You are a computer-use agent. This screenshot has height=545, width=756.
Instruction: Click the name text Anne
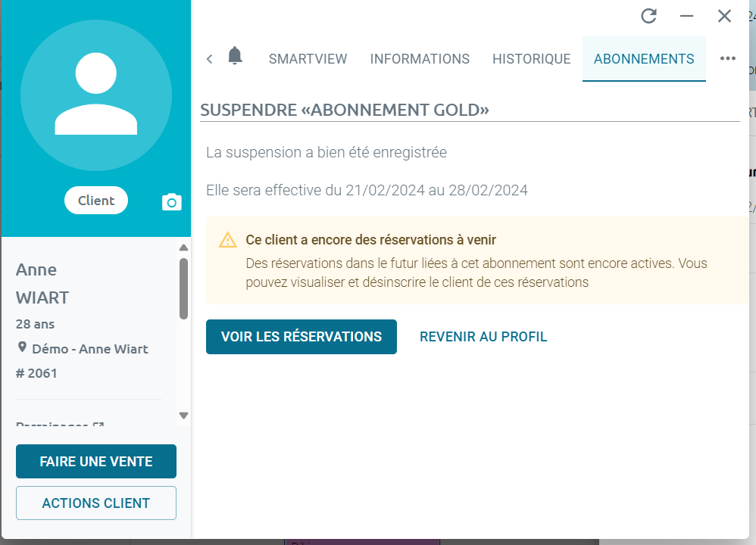36,269
